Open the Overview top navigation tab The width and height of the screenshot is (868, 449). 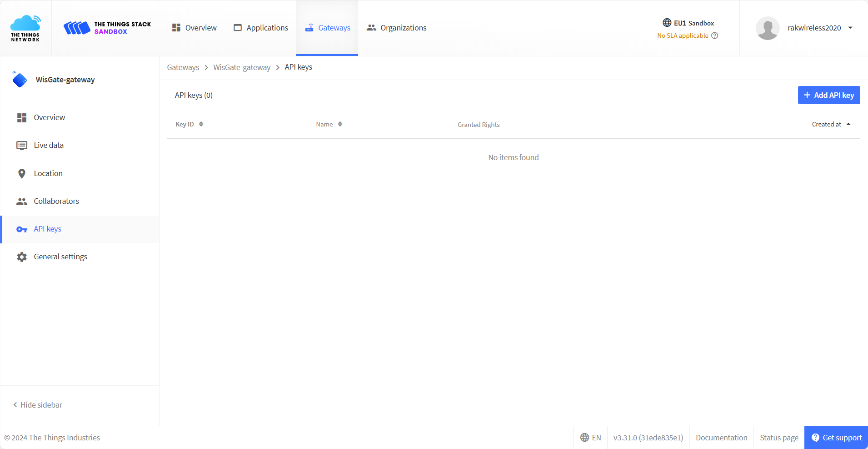click(x=195, y=28)
